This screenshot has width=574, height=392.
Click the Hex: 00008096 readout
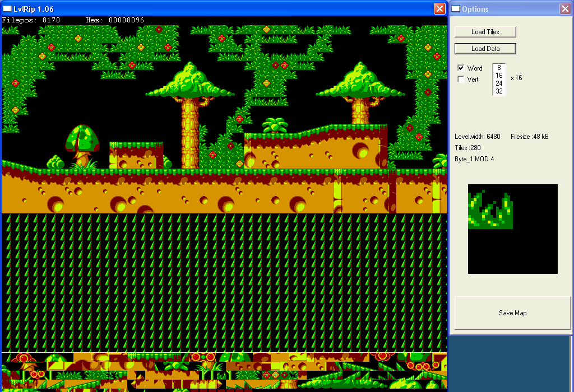[115, 20]
